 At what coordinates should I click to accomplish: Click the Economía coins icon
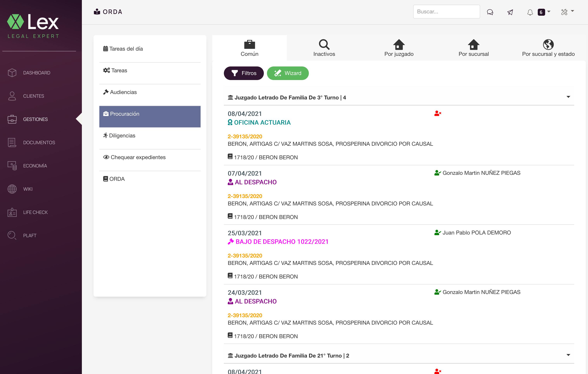(x=12, y=166)
